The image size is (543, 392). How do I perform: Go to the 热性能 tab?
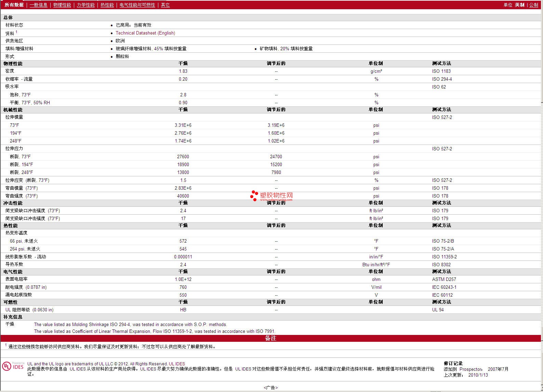107,5
